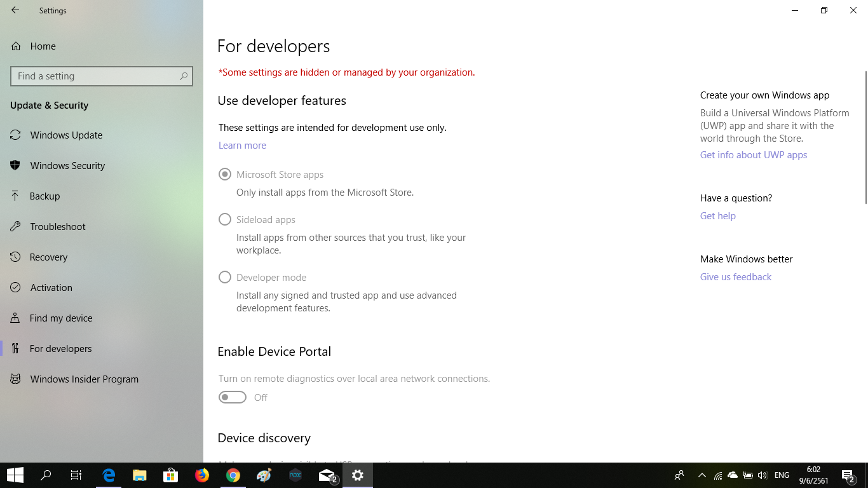Image resolution: width=868 pixels, height=488 pixels.
Task: Click the Backup upload arrow icon
Action: (16, 196)
